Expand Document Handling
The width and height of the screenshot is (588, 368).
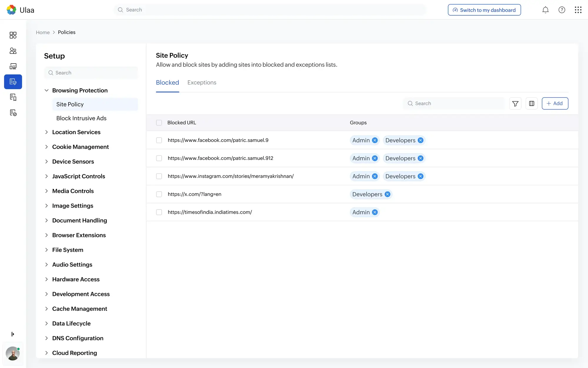coord(46,221)
